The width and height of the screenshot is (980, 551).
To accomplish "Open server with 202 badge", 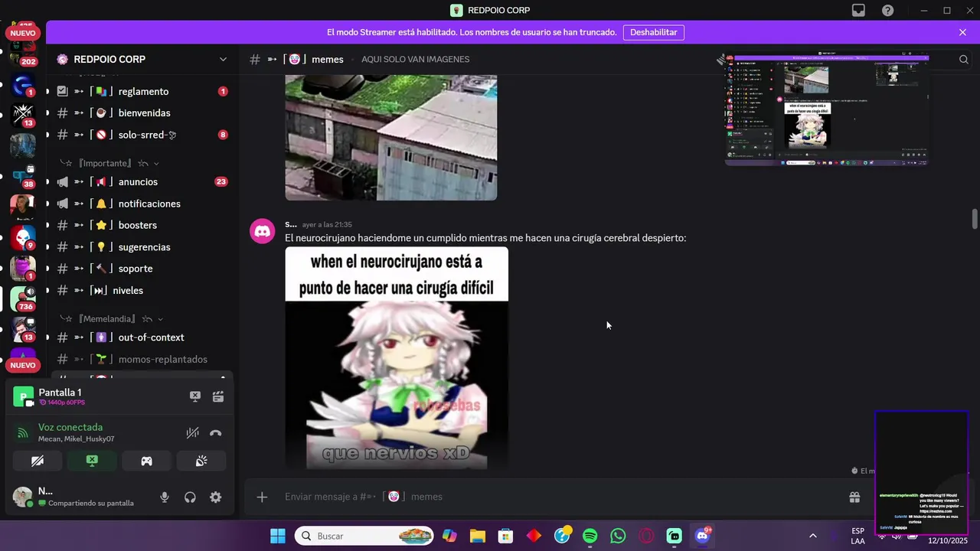I will point(22,55).
